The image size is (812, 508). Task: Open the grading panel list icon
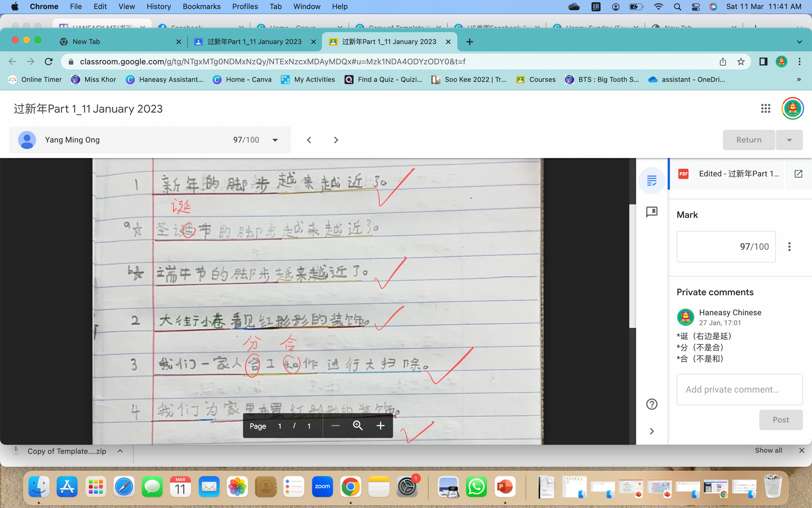click(x=652, y=181)
